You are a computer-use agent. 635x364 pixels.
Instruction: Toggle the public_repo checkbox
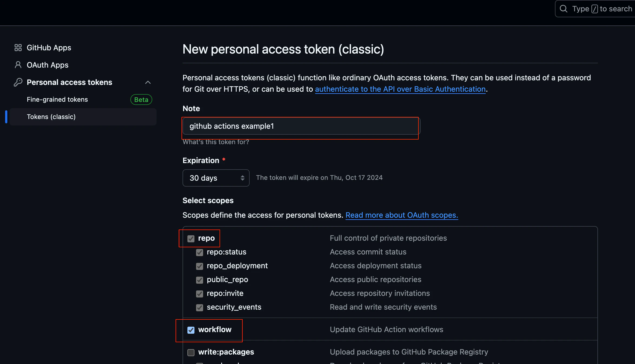click(x=200, y=280)
